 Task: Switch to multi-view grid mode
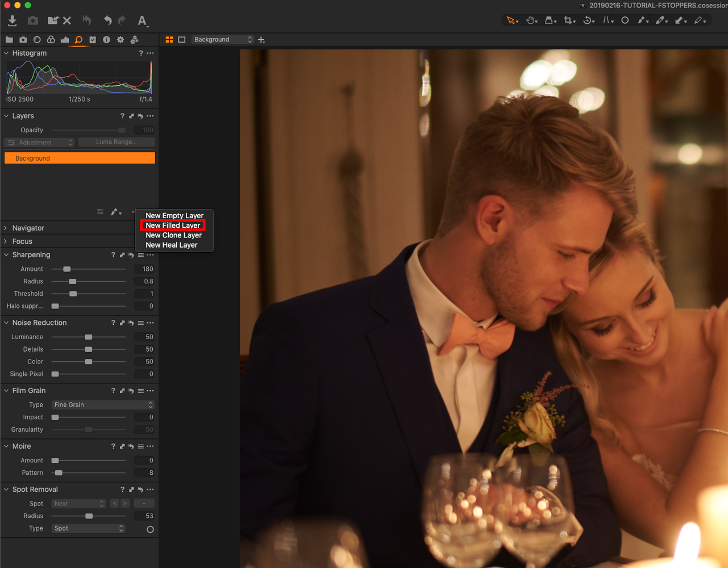coord(169,40)
